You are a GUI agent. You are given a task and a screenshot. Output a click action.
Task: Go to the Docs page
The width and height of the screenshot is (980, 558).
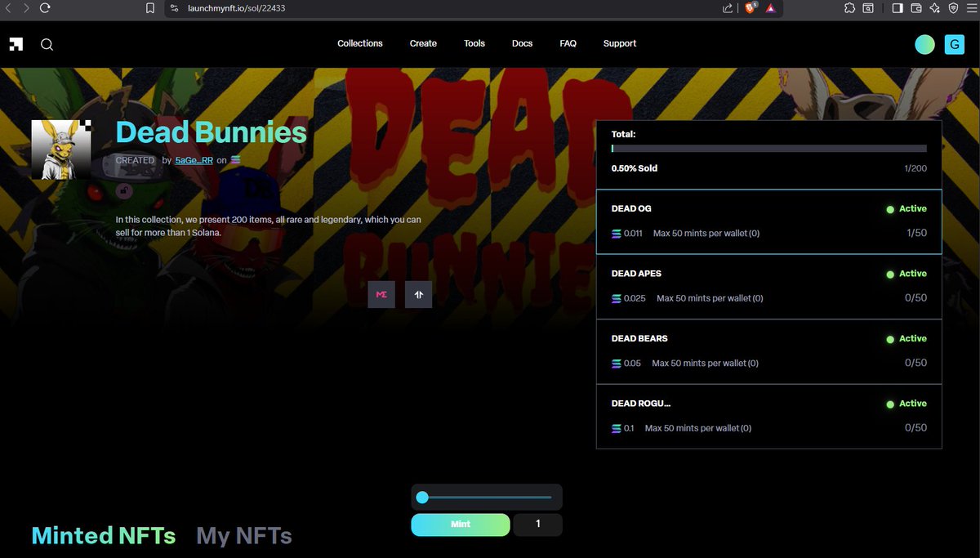click(523, 43)
